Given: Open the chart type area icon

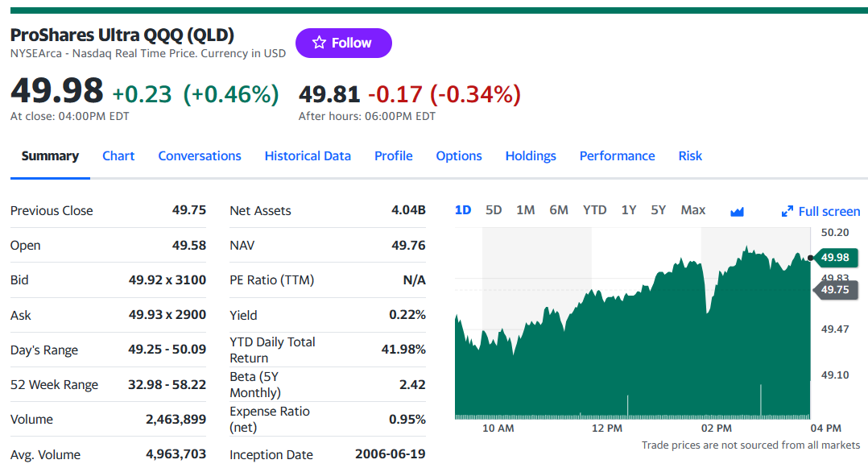Looking at the screenshot, I should pyautogui.click(x=737, y=212).
